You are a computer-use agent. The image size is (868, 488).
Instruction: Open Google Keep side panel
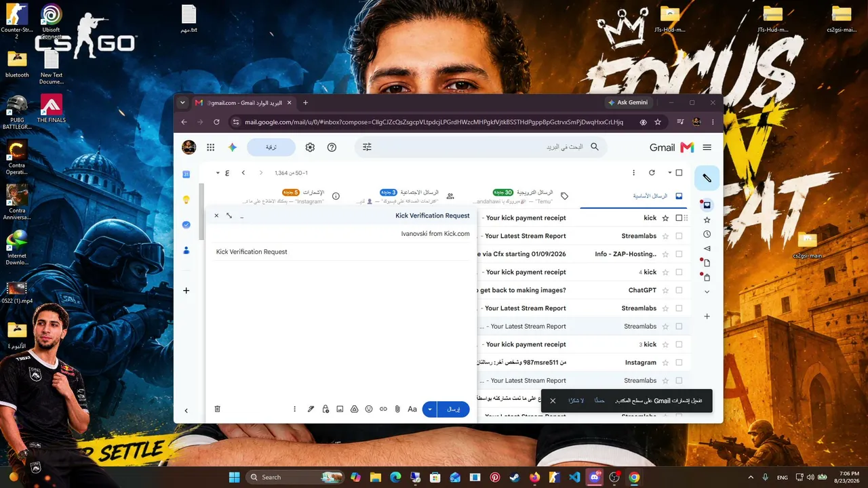[x=186, y=199]
